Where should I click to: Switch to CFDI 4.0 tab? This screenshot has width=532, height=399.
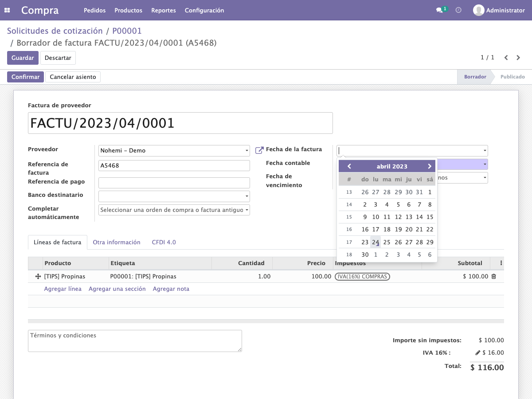pos(164,242)
